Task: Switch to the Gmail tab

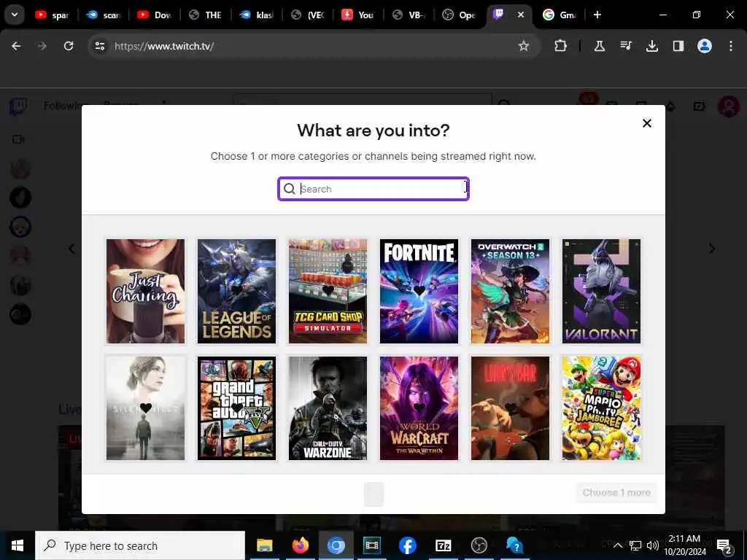Action: (560, 15)
